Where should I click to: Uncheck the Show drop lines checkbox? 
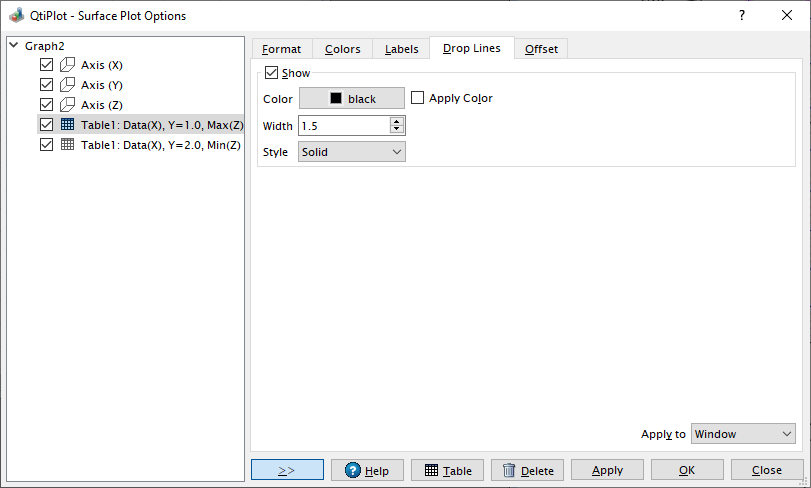271,73
